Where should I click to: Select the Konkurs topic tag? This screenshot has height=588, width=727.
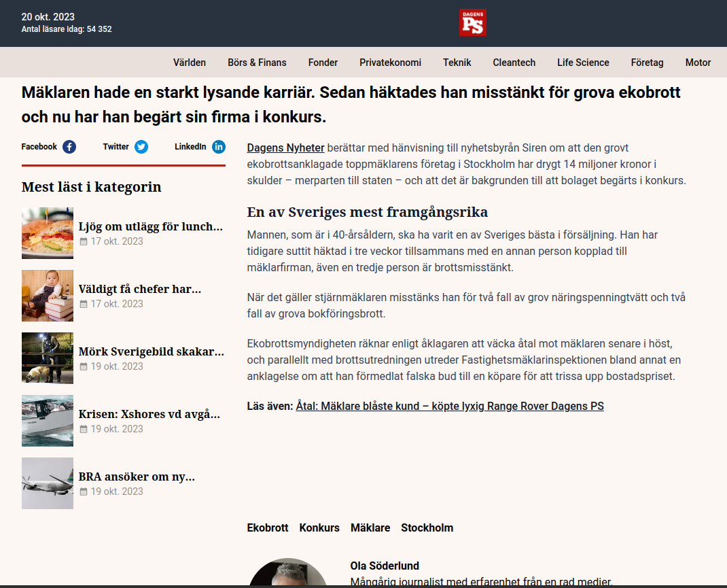(x=319, y=528)
